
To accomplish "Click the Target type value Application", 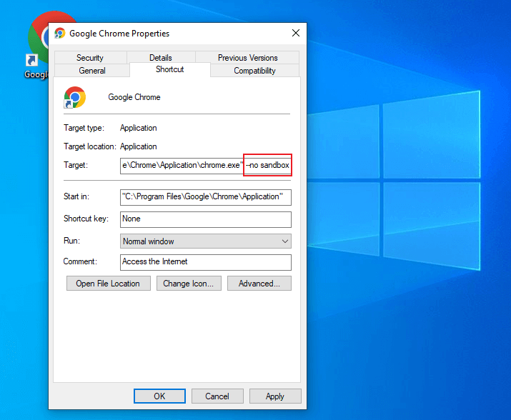I will click(139, 128).
